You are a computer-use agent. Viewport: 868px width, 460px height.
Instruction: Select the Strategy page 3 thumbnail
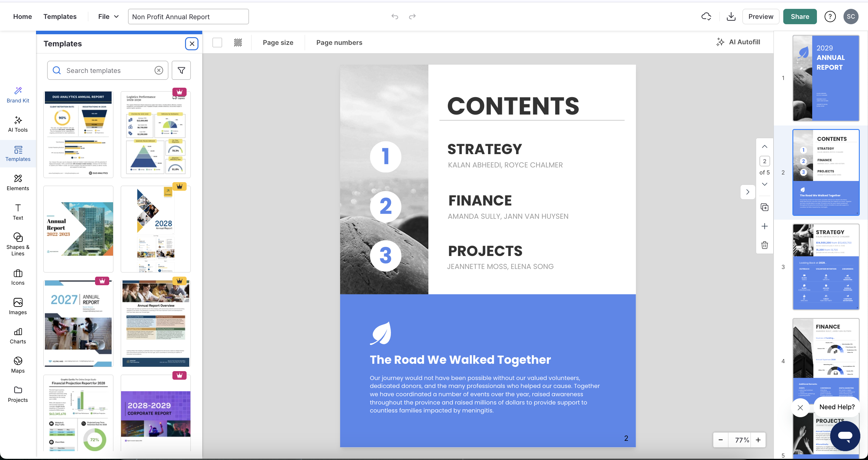pos(825,267)
